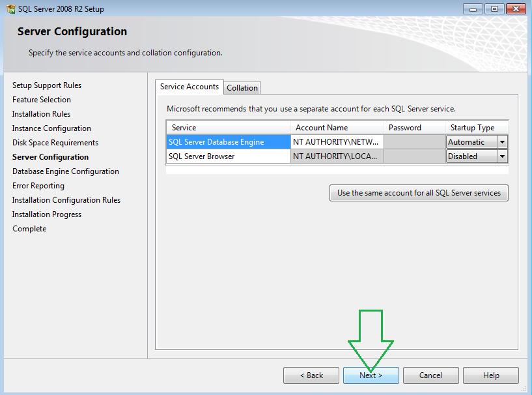Click the Password column header

[415, 128]
